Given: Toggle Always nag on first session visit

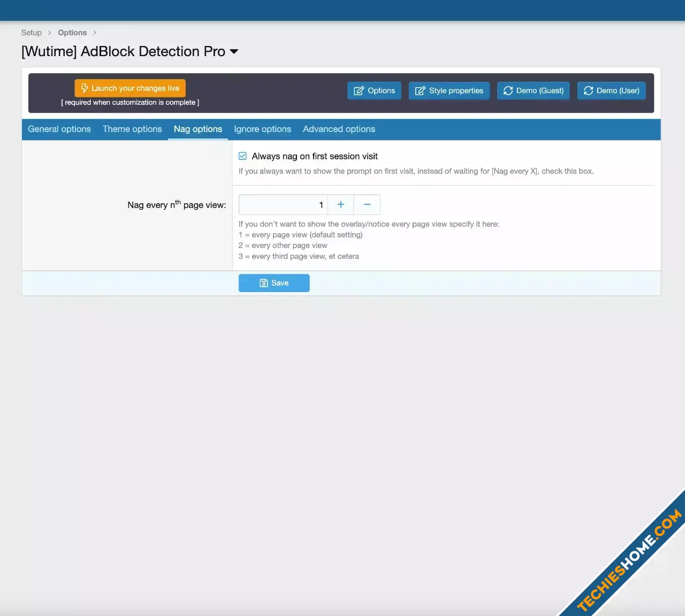Looking at the screenshot, I should tap(242, 156).
